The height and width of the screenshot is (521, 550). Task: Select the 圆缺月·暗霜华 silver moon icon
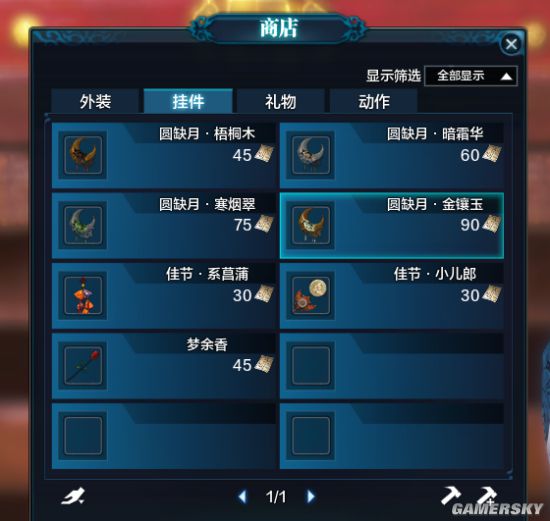tap(311, 155)
